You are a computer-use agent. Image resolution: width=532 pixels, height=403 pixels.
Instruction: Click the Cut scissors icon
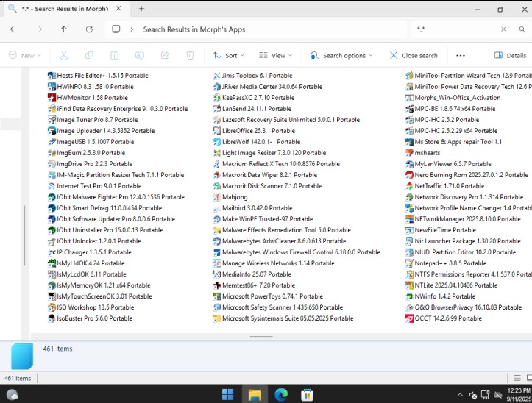point(64,55)
